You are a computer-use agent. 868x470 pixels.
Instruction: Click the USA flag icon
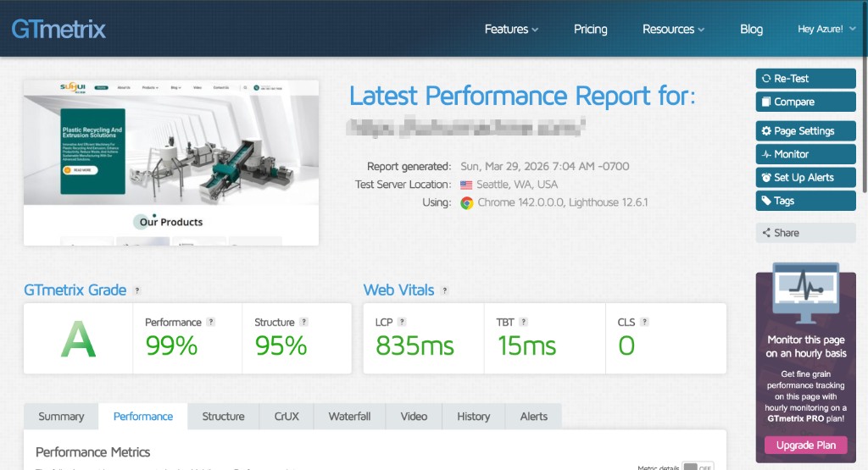(466, 185)
